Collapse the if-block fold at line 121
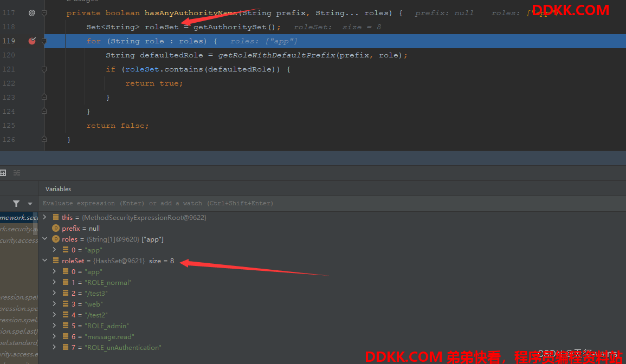 tap(44, 69)
